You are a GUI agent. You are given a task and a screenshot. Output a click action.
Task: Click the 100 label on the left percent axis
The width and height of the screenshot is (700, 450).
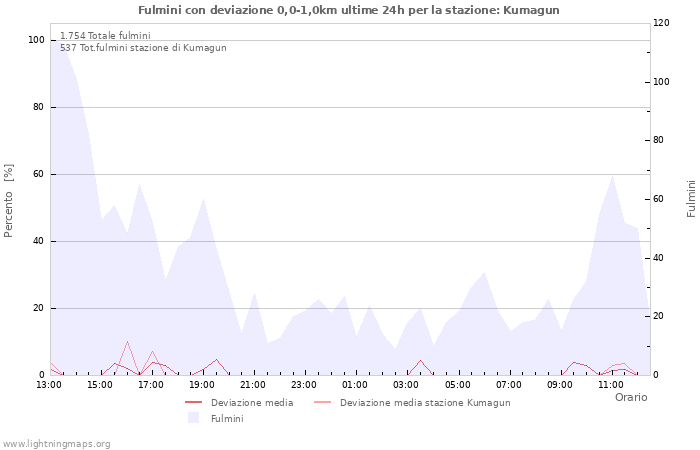coord(37,40)
